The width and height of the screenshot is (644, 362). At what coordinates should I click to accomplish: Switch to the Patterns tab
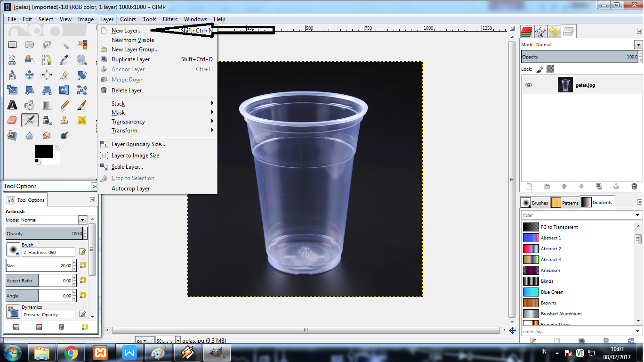564,202
